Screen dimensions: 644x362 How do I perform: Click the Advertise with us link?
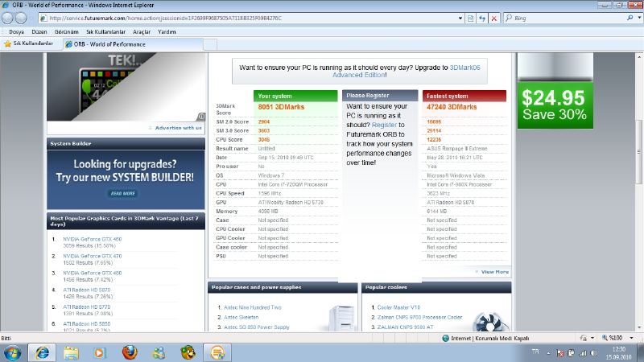[178, 128]
